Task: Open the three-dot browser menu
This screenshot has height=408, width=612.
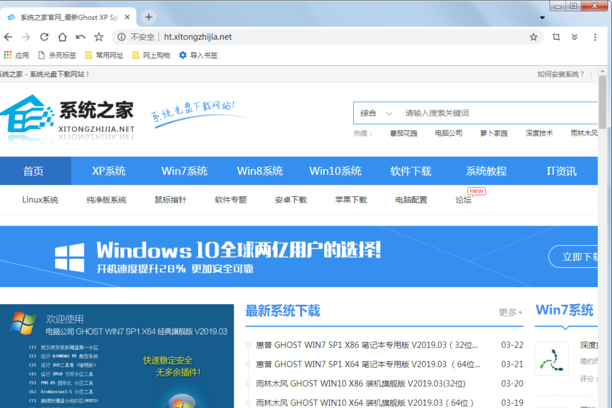Action: click(595, 37)
